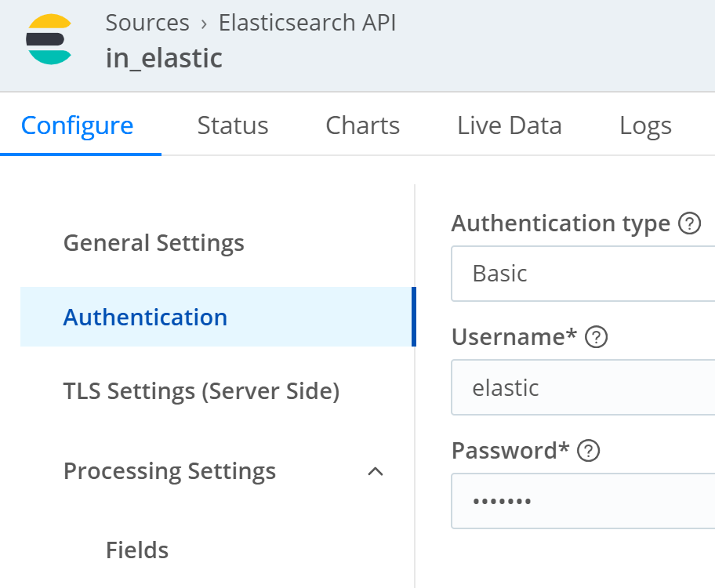Click help icon beside Password label
The width and height of the screenshot is (715, 588).
pos(588,451)
